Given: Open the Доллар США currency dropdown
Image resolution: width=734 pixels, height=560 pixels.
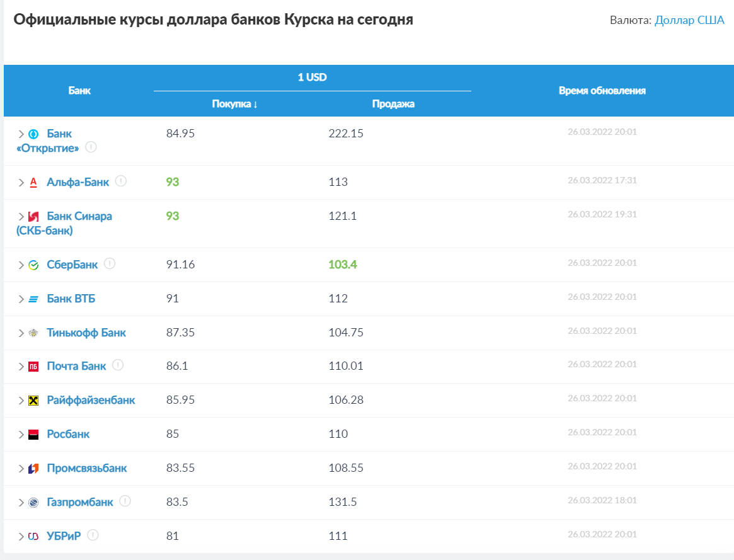Looking at the screenshot, I should 689,20.
